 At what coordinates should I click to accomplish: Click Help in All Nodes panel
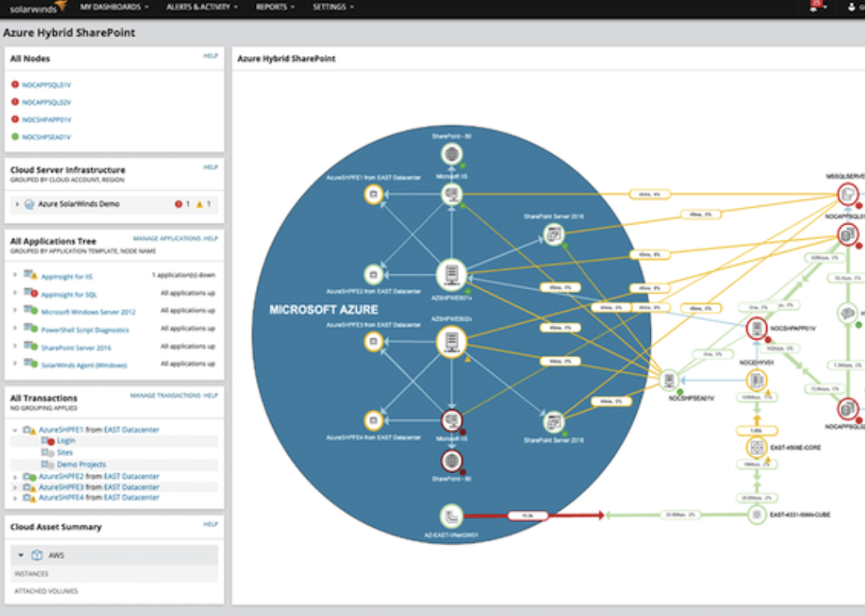(210, 55)
